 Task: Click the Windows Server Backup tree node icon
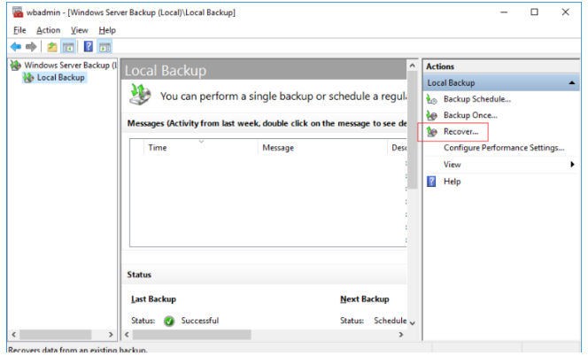coord(15,66)
